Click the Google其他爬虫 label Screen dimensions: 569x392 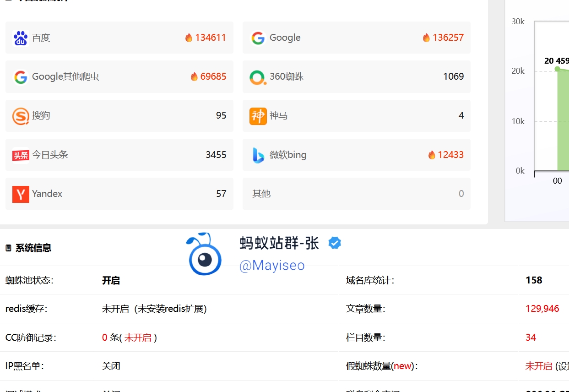65,76
